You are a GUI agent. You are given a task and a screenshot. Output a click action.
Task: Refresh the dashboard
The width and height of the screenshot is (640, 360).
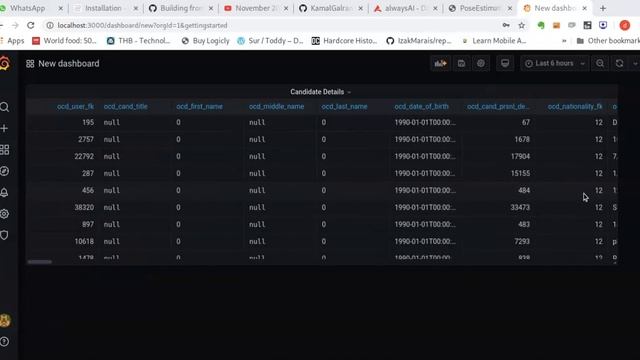(620, 64)
